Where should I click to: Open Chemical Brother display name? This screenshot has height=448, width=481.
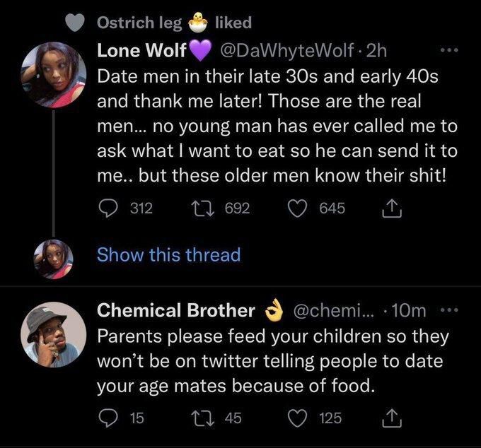175,310
